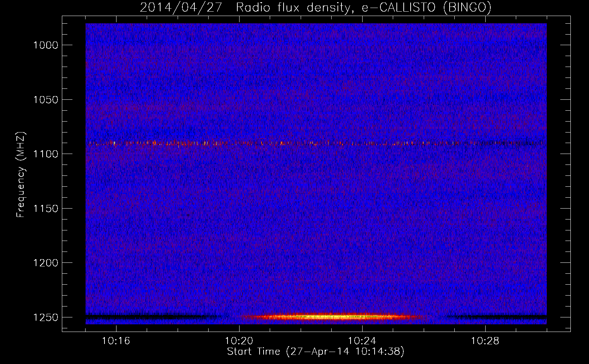Click the 10:20 time tick label
The image size is (589, 364).
[x=239, y=341]
